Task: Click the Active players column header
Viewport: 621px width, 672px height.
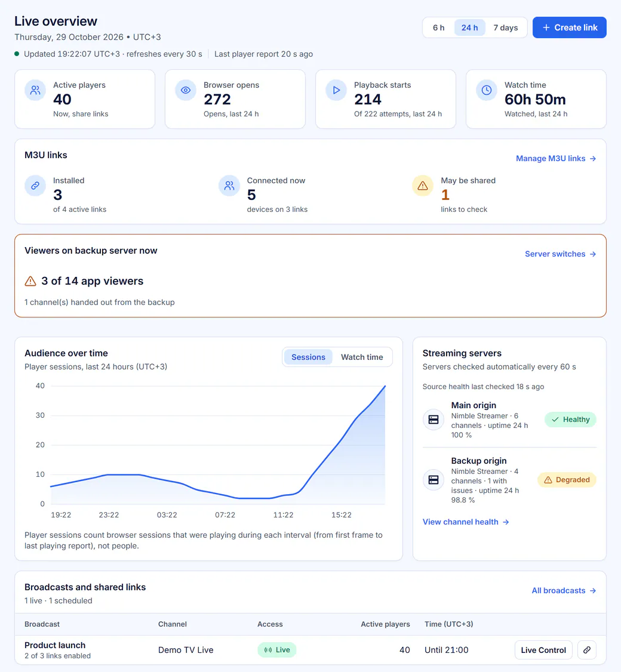Action: pos(385,624)
